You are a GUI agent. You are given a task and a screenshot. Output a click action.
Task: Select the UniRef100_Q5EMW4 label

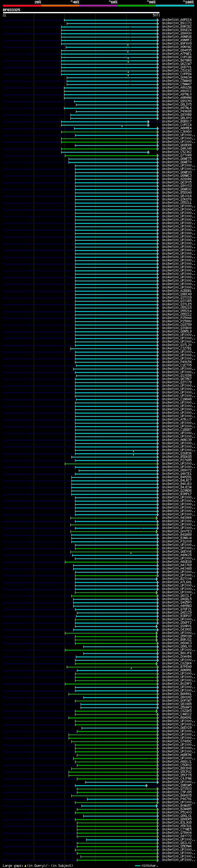tap(177, 846)
